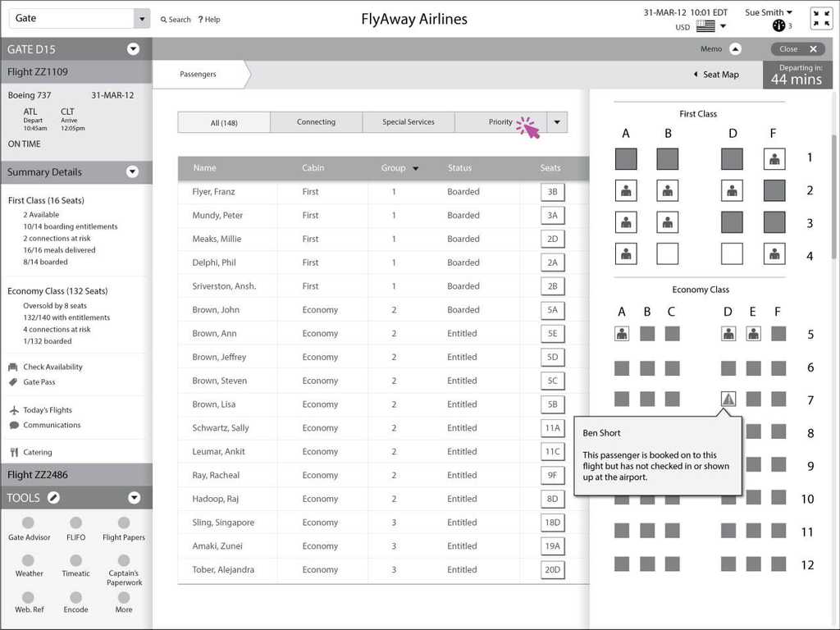Click the warning seat icon in row 7
840x630 pixels.
coord(728,399)
